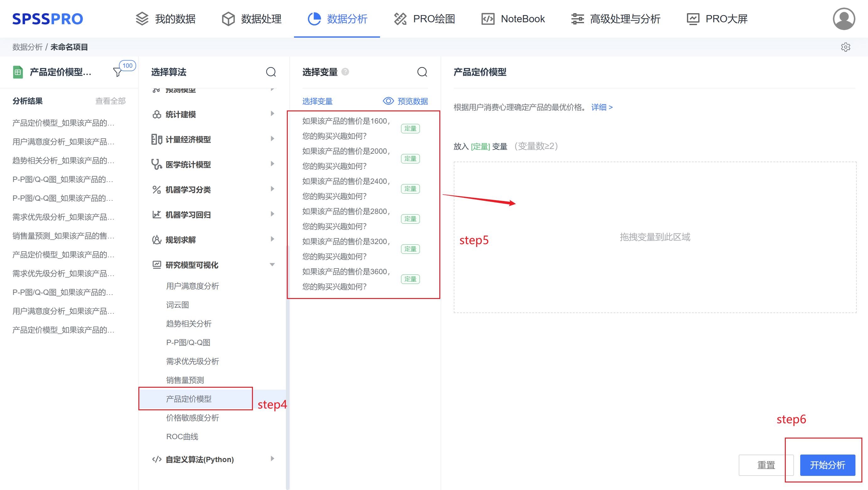The height and width of the screenshot is (490, 868).
Task: Select the 需求优先级分析 algorithm
Action: coord(192,361)
